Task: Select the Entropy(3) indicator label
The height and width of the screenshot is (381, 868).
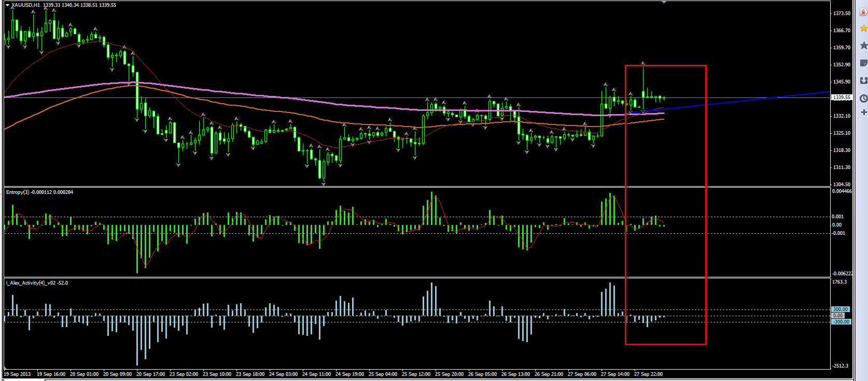Action: 18,192
